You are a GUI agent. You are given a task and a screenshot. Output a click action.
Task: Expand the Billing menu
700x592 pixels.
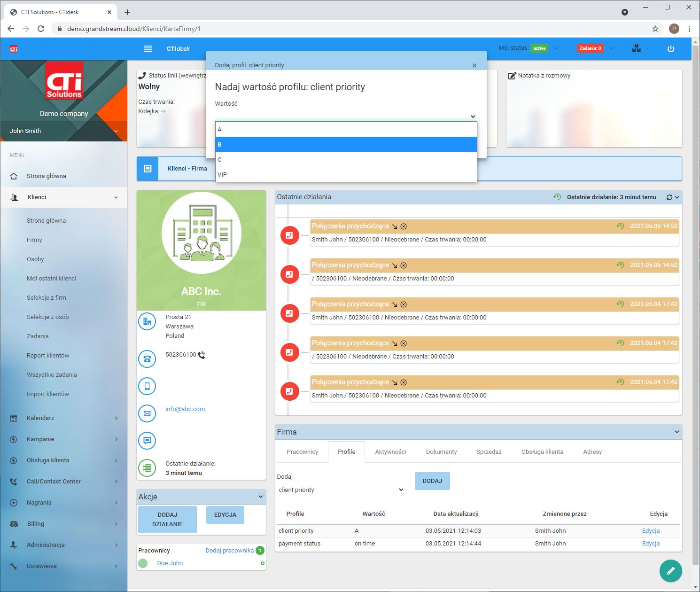coord(64,523)
